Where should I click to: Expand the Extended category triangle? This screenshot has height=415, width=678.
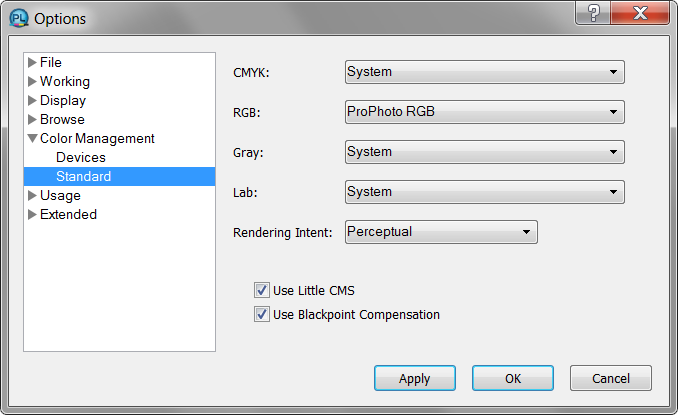[32, 214]
